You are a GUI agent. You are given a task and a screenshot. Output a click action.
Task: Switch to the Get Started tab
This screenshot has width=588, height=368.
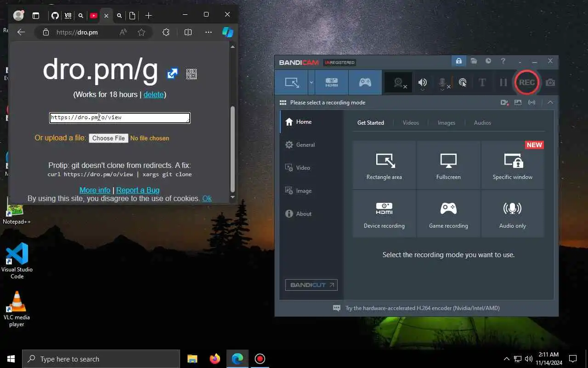tap(371, 123)
